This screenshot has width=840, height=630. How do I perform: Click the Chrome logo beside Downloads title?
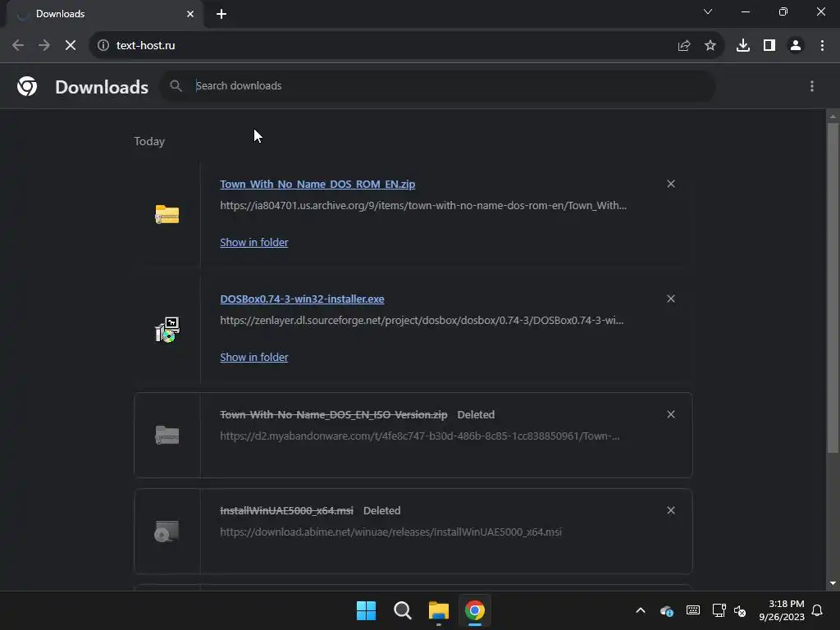(27, 86)
